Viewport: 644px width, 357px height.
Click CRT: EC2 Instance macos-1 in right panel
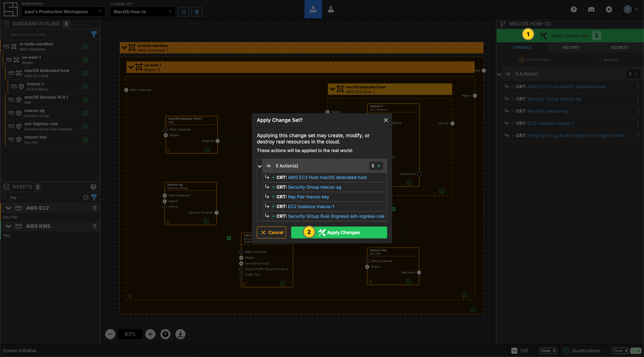pos(545,123)
